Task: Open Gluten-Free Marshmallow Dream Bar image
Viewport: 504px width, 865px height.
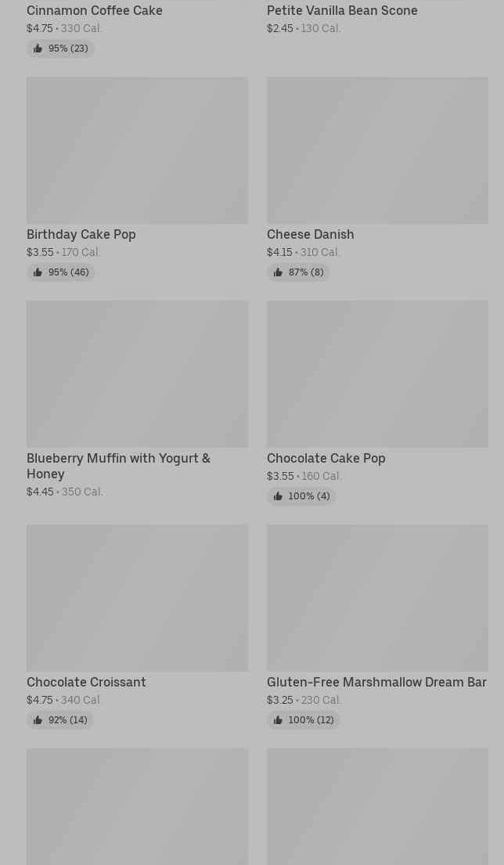Action: click(x=377, y=598)
